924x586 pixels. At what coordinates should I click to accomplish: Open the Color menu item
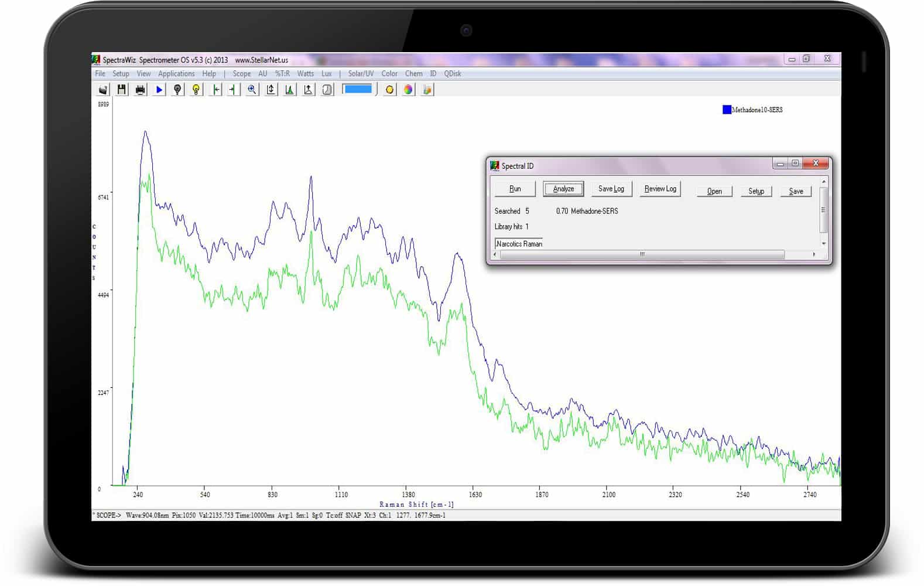point(389,74)
